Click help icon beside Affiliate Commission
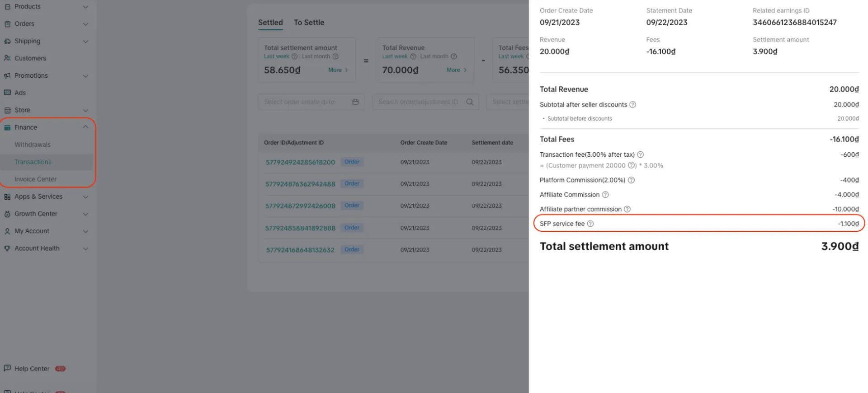The image size is (868, 393). point(605,195)
